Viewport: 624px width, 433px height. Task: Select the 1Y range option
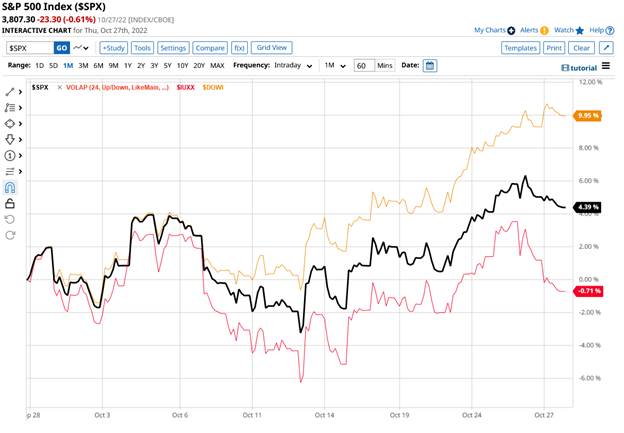(x=129, y=65)
